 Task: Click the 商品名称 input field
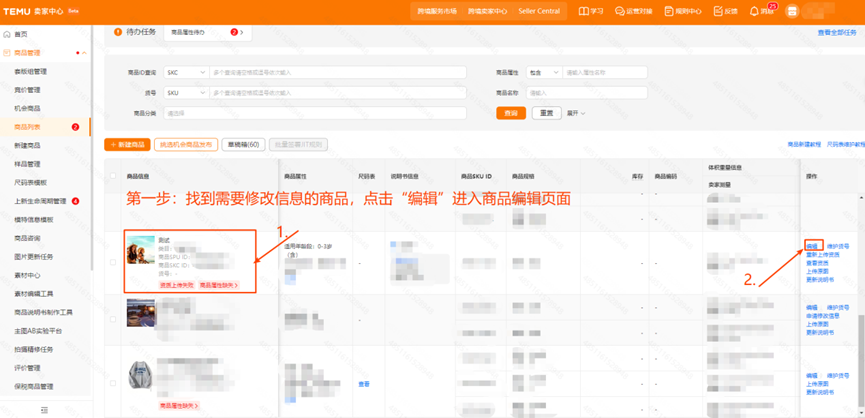click(x=586, y=93)
